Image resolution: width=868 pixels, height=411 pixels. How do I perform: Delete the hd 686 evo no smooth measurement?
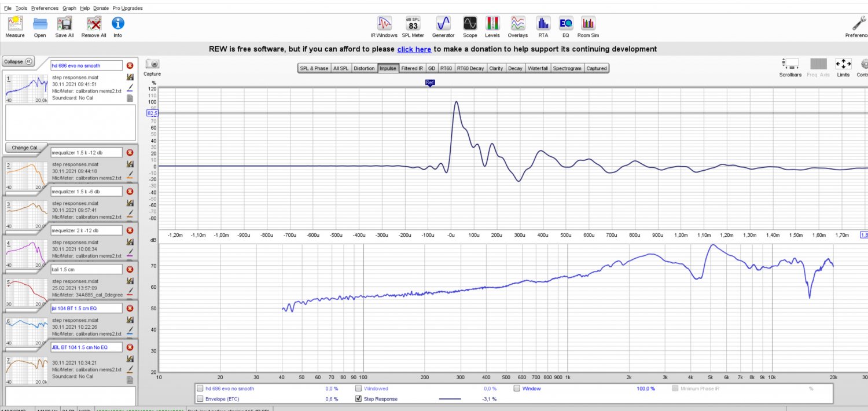[x=130, y=65]
